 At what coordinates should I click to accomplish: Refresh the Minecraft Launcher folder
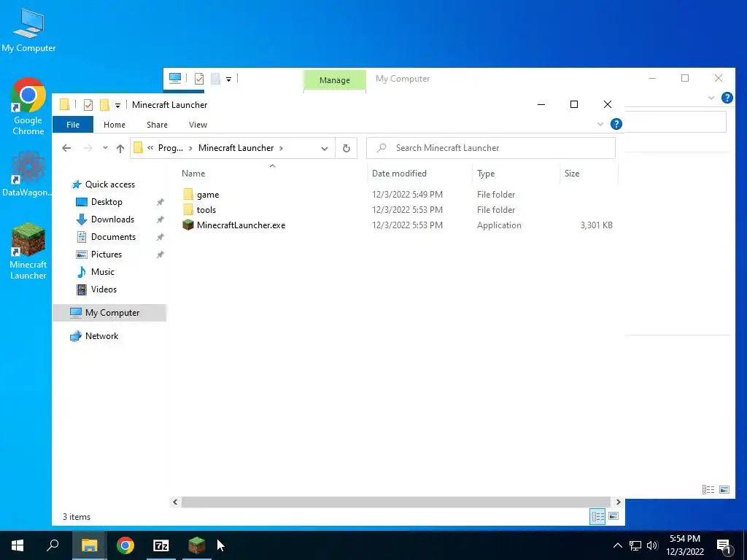pos(347,148)
